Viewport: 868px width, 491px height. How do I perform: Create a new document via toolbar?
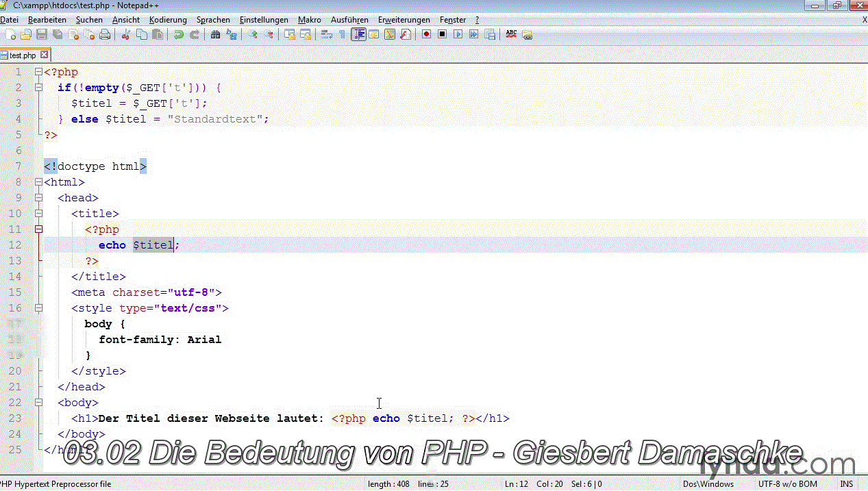point(10,34)
